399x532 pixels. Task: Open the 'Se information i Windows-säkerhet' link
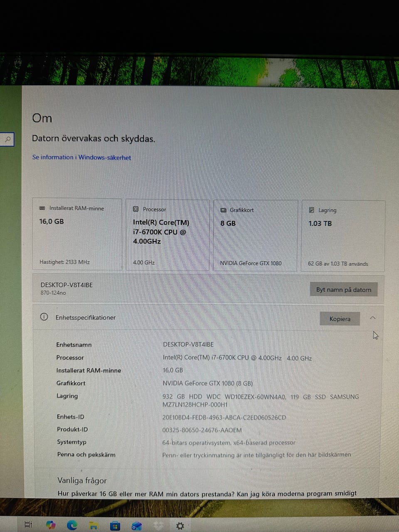(x=81, y=157)
